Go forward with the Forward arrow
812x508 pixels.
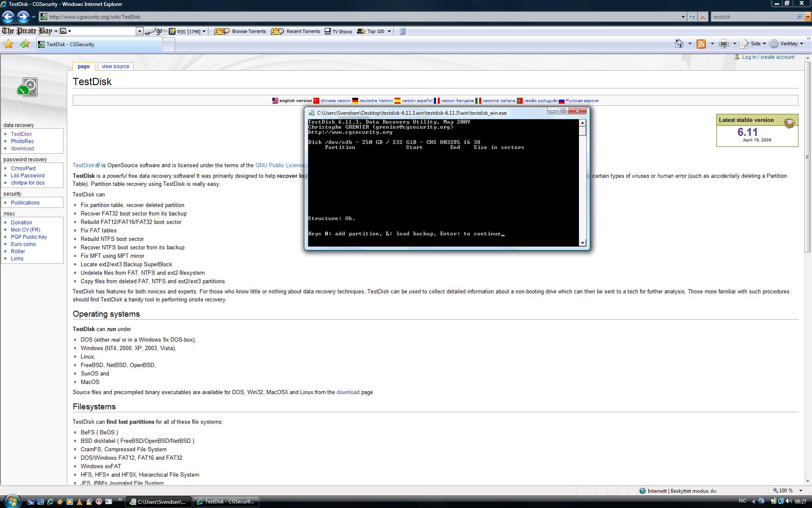point(23,17)
